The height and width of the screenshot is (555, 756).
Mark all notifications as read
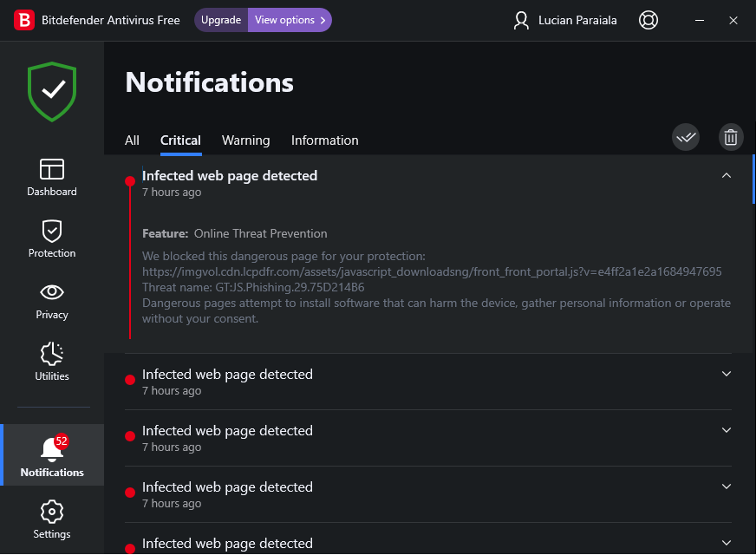[x=686, y=137]
